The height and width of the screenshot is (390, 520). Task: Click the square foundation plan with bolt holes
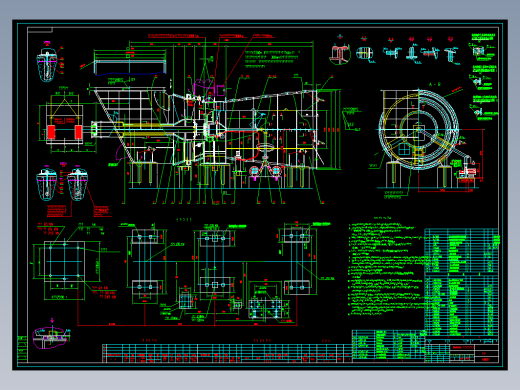pyautogui.click(x=64, y=262)
